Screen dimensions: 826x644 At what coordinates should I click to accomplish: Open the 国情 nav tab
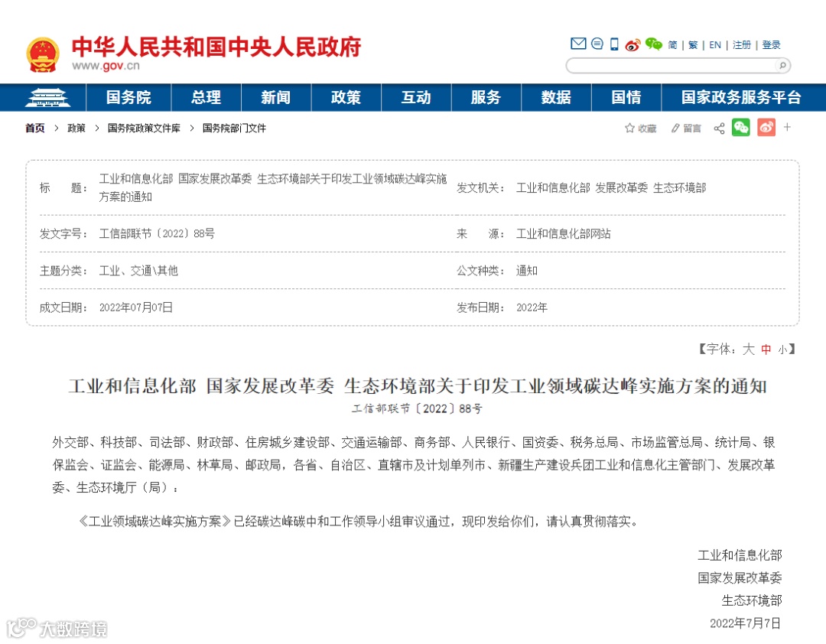pyautogui.click(x=626, y=97)
